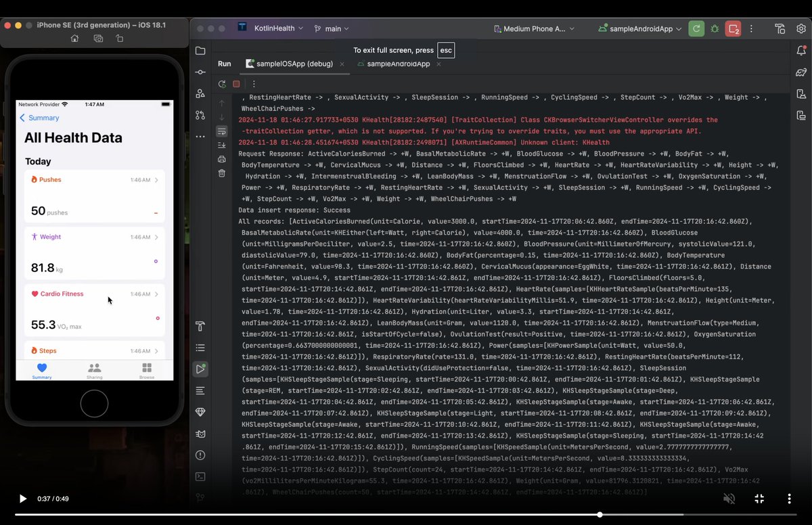Open the Cardio Fitness health card
Viewport: 812px width, 525px height.
pyautogui.click(x=95, y=311)
